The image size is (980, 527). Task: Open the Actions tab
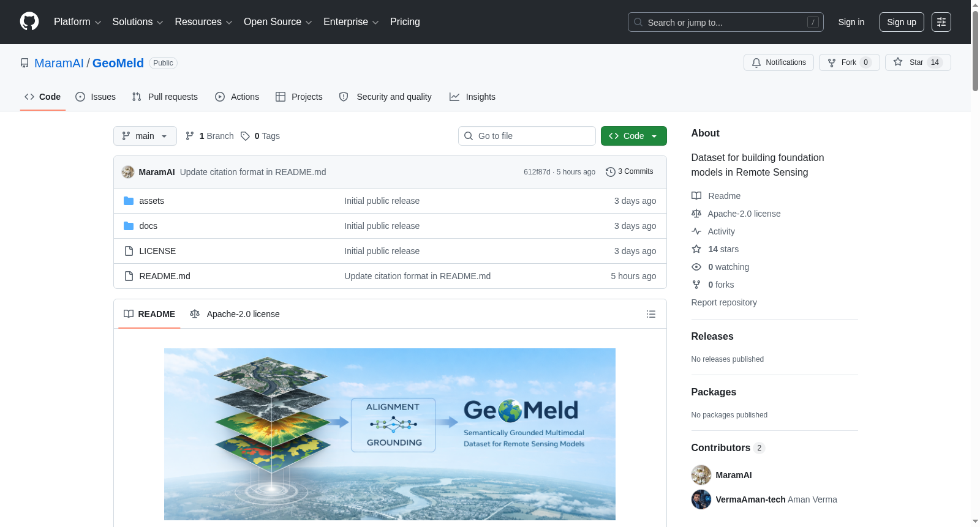[x=237, y=97]
